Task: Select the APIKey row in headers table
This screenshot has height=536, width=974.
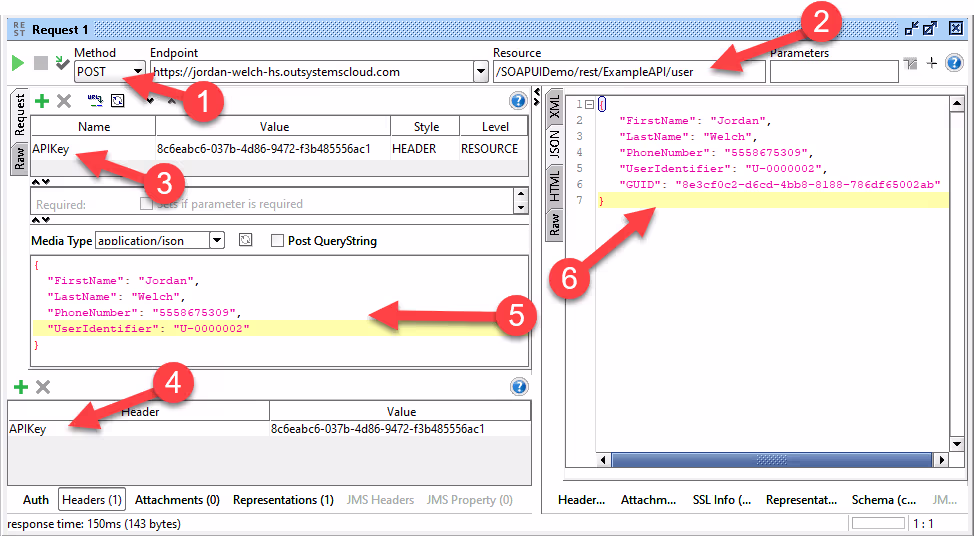Action: coord(270,429)
